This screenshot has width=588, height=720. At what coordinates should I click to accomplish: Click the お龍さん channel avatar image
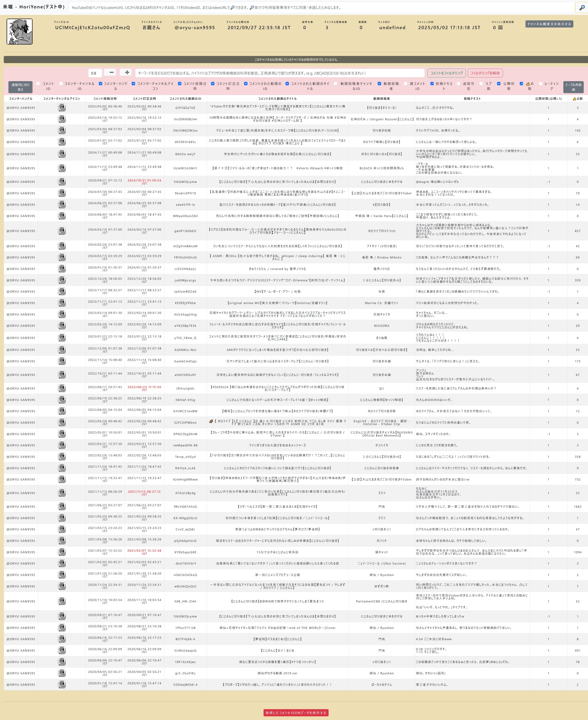pyautogui.click(x=20, y=31)
